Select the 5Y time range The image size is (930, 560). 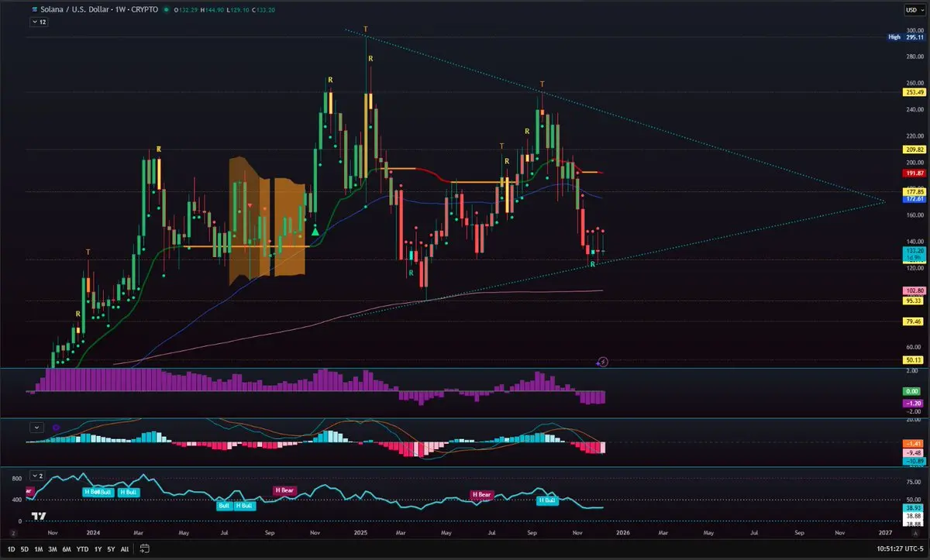(x=110, y=548)
